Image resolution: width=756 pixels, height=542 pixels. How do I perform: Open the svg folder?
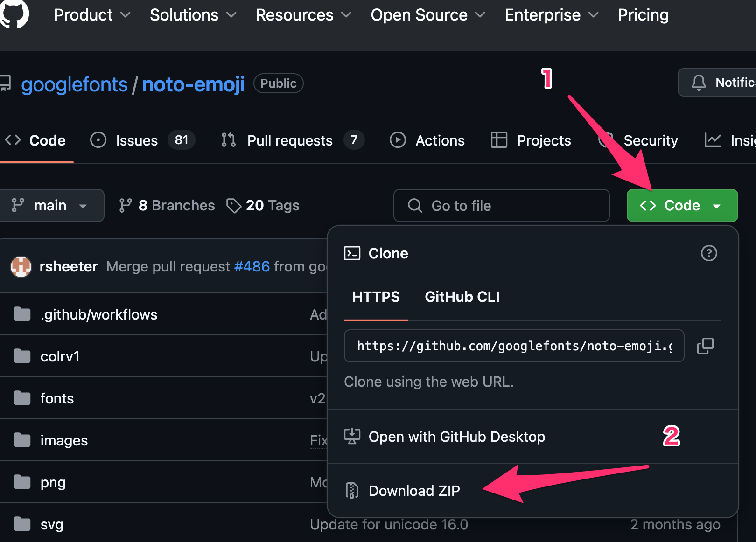[x=52, y=524]
